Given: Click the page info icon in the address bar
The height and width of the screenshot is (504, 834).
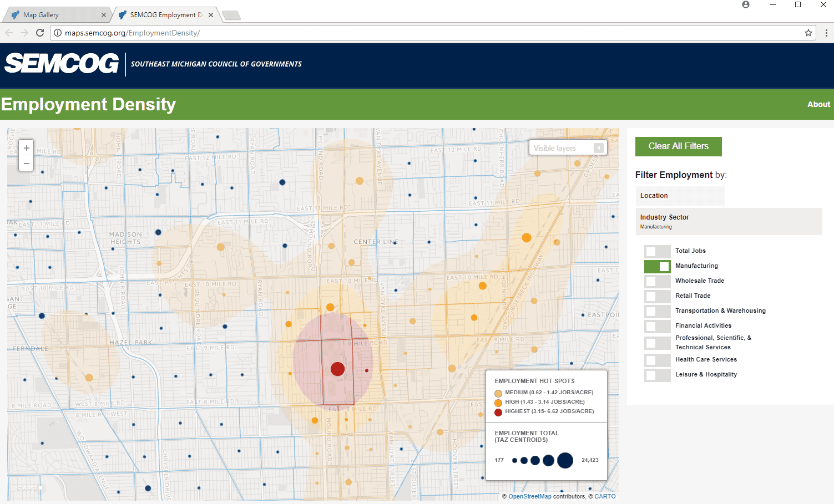Looking at the screenshot, I should [x=58, y=33].
